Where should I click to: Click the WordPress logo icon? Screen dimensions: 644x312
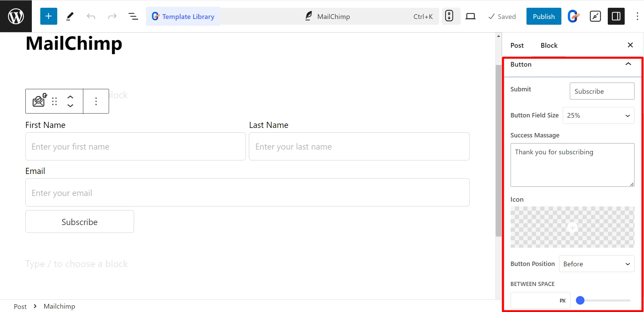[x=16, y=16]
